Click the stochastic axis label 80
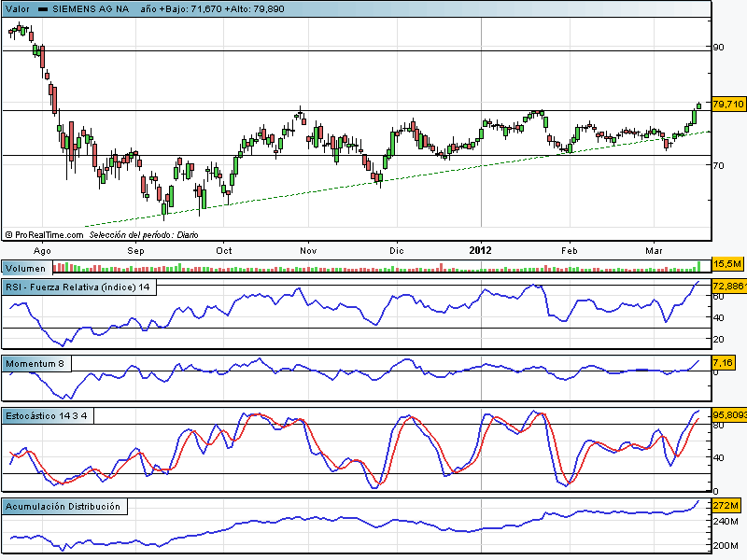This screenshot has height=560, width=747. point(718,426)
